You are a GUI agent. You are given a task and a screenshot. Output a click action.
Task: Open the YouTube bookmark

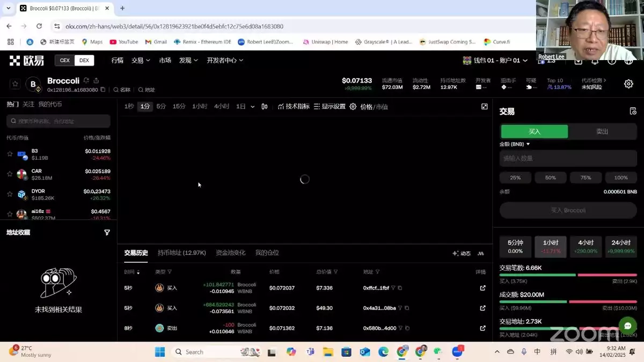pos(124,42)
